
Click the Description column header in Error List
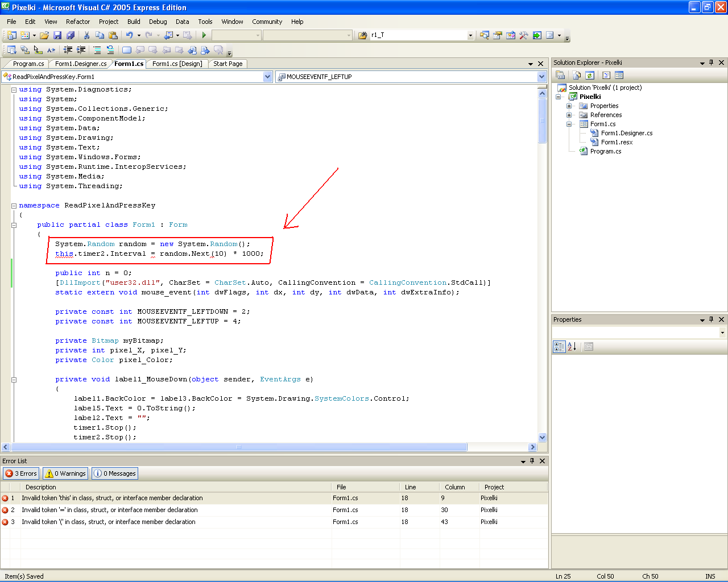[x=41, y=487]
